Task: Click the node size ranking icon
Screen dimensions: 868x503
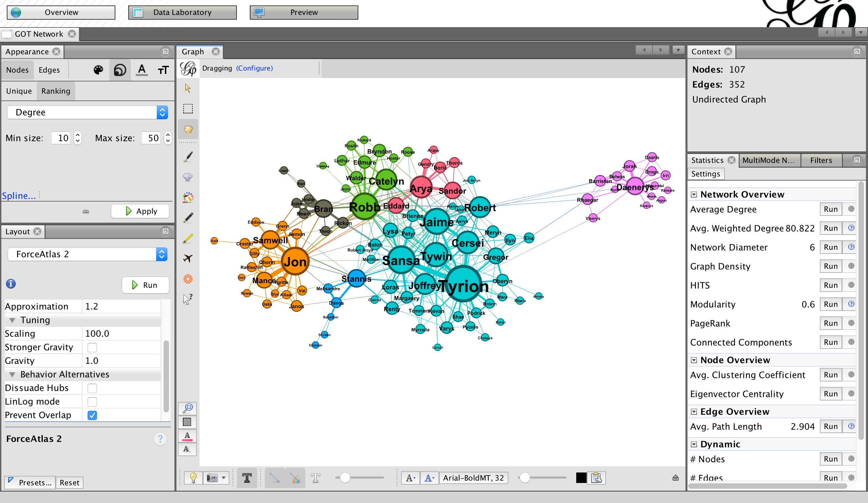Action: click(x=120, y=70)
